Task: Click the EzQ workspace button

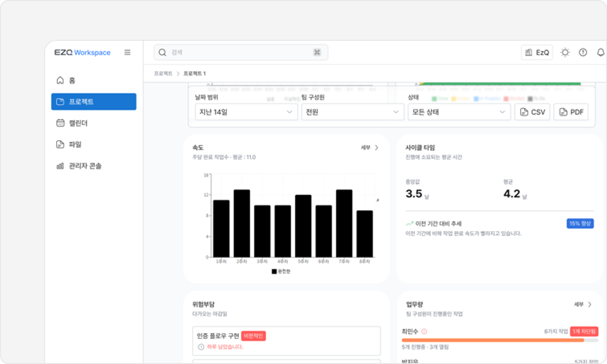Action: [x=537, y=52]
